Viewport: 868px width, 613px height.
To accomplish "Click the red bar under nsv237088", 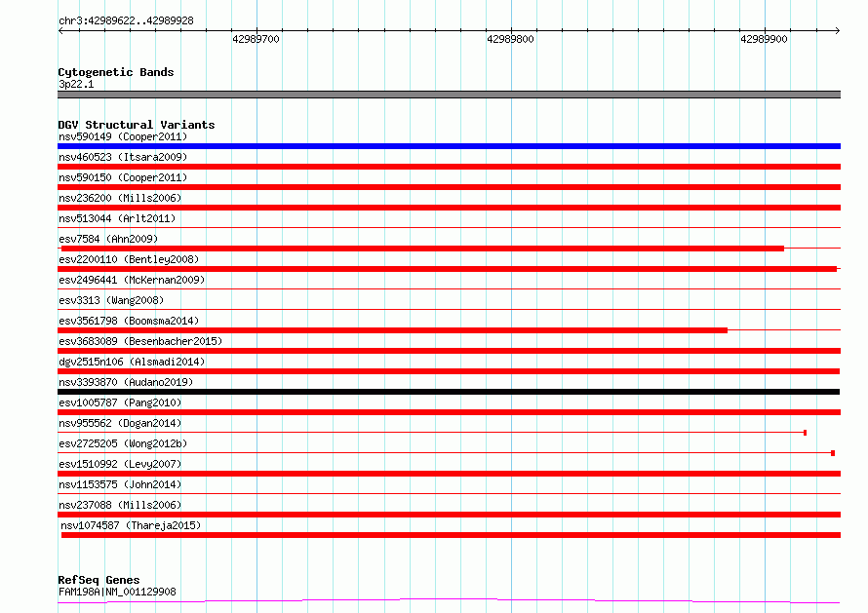I will [x=449, y=515].
